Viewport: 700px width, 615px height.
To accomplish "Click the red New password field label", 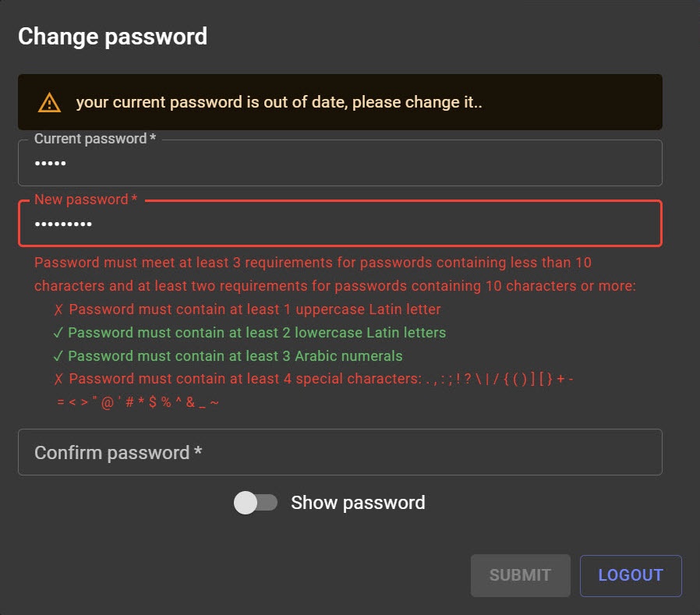I will [86, 200].
